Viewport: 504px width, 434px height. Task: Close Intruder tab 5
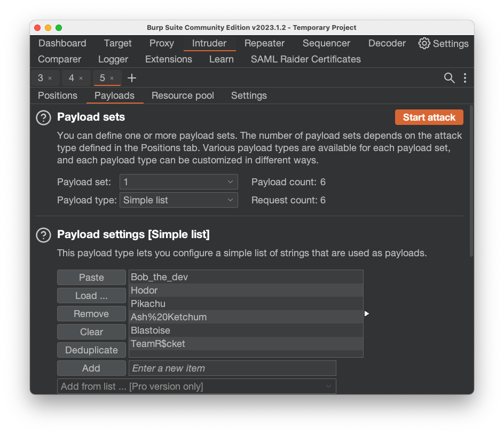pos(112,78)
